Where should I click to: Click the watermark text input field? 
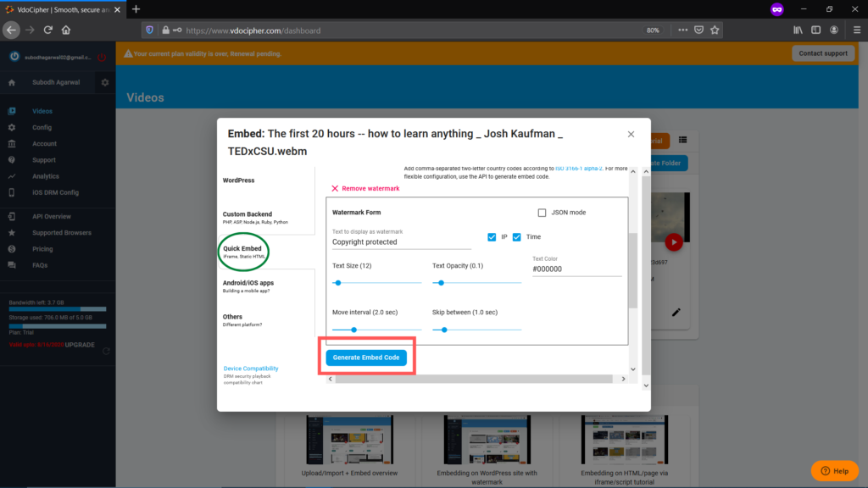pyautogui.click(x=401, y=242)
